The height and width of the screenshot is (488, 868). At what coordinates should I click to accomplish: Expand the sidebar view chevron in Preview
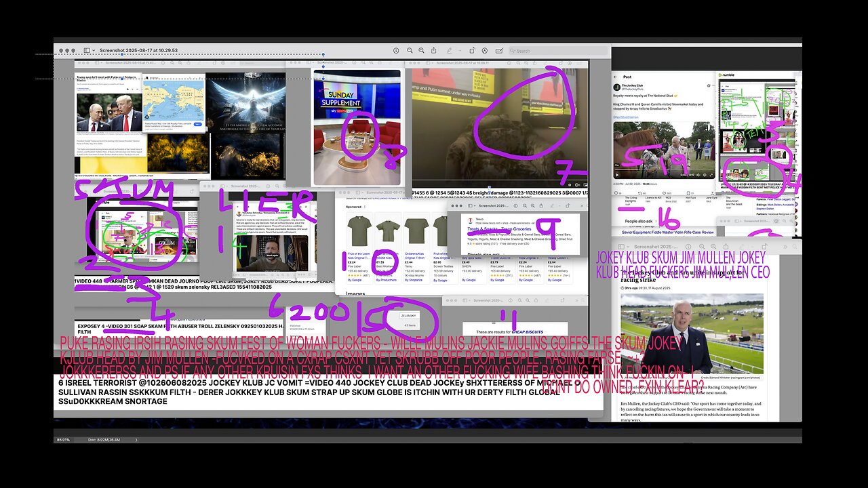click(94, 51)
